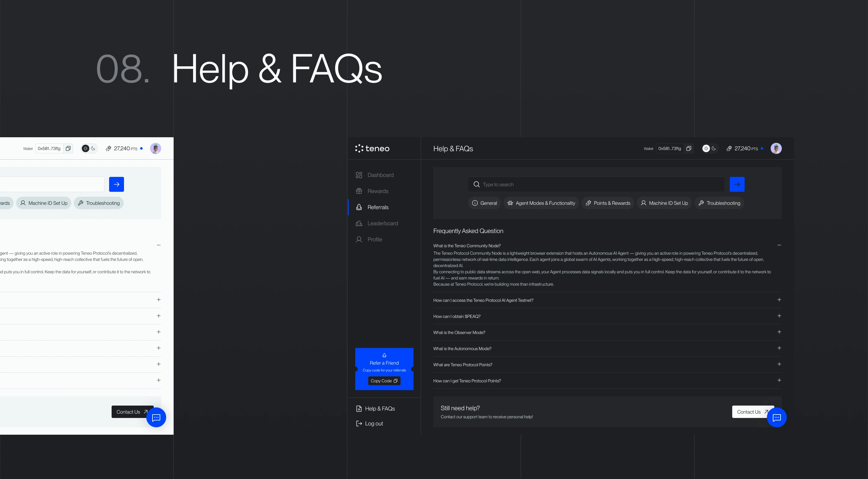The image size is (868, 479).
Task: Go to Dashboard in the sidebar
Action: click(x=380, y=175)
